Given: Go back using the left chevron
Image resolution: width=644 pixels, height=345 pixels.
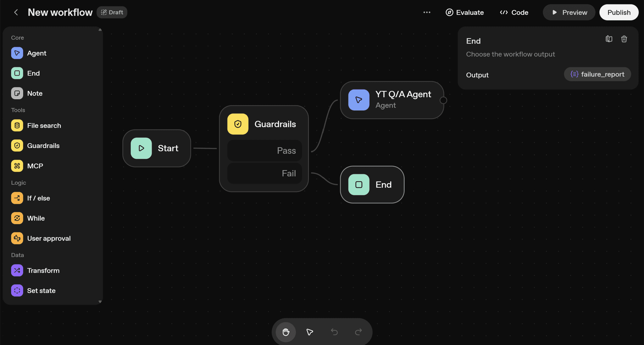Looking at the screenshot, I should [16, 12].
